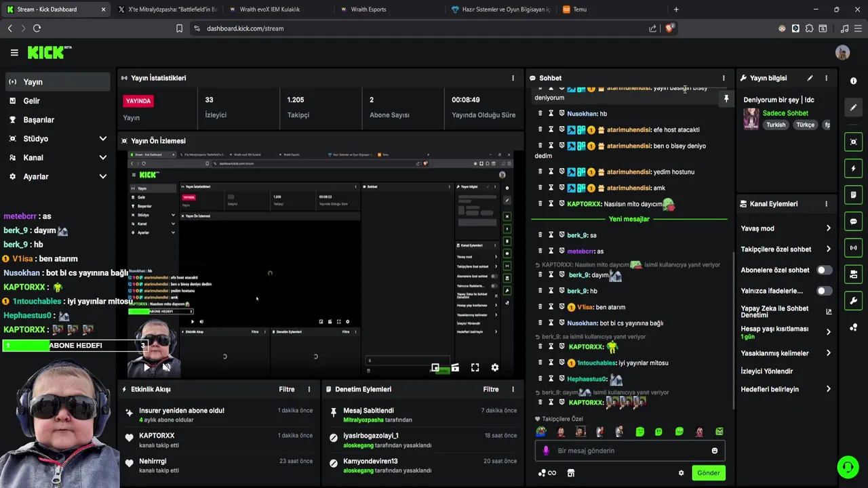Toggle the lightning activity feed icon in right rail

853,168
